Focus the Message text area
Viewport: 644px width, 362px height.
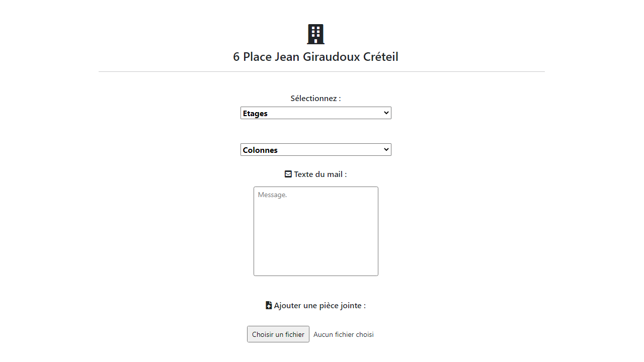[x=316, y=231]
